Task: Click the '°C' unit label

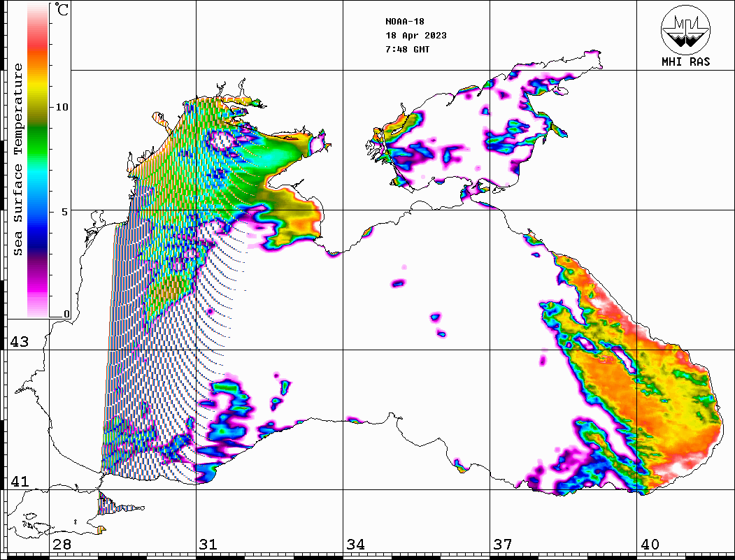Action: click(62, 9)
